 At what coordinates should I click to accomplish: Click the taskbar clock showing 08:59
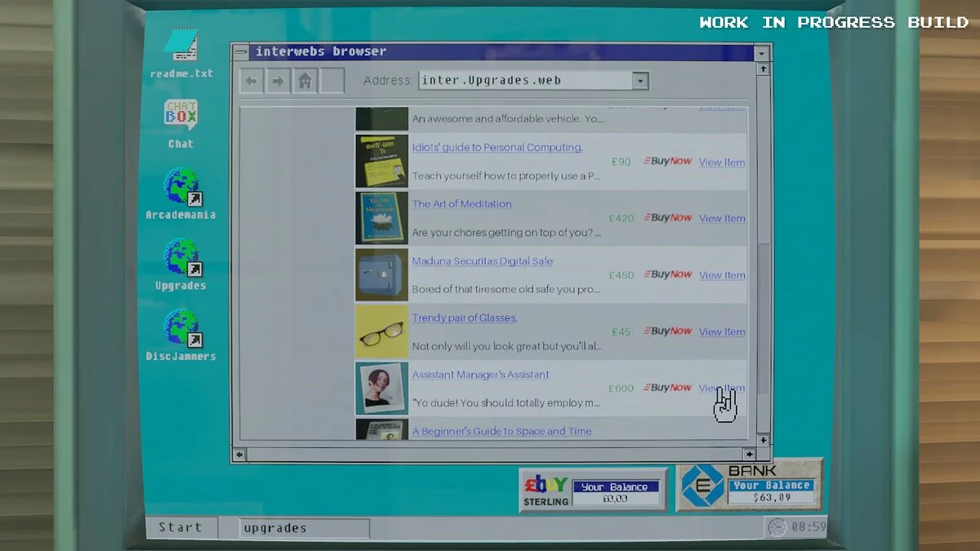pos(796,527)
